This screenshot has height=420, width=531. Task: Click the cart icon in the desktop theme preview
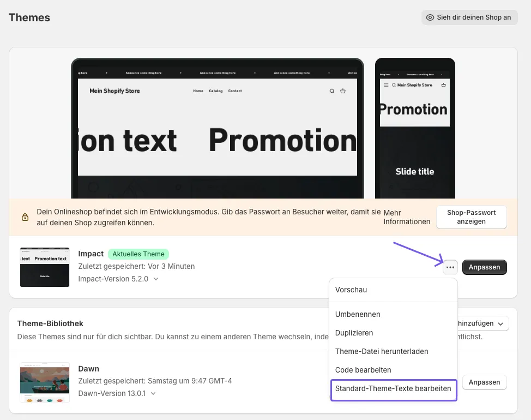click(343, 91)
